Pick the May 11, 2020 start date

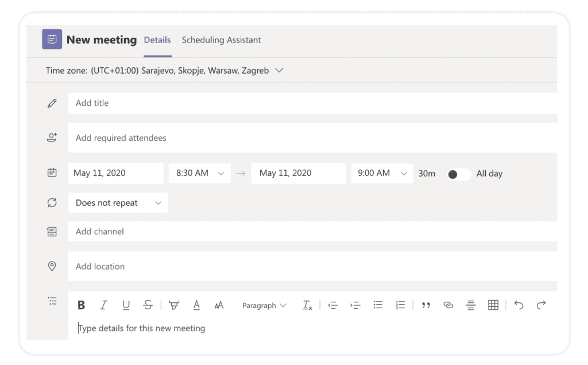(115, 173)
